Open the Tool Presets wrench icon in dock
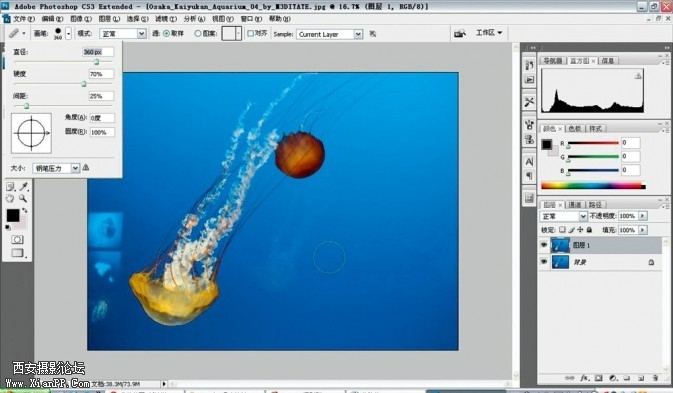Image resolution: width=673 pixels, height=393 pixels. coord(529,102)
